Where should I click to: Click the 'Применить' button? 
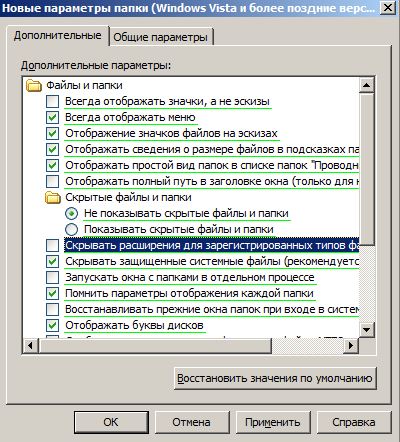click(273, 422)
